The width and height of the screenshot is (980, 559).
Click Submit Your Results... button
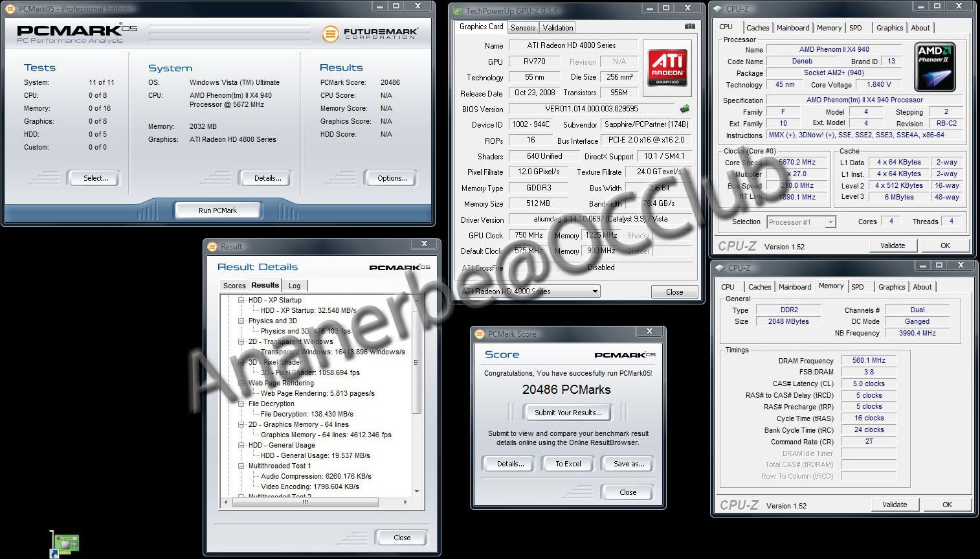tap(568, 413)
